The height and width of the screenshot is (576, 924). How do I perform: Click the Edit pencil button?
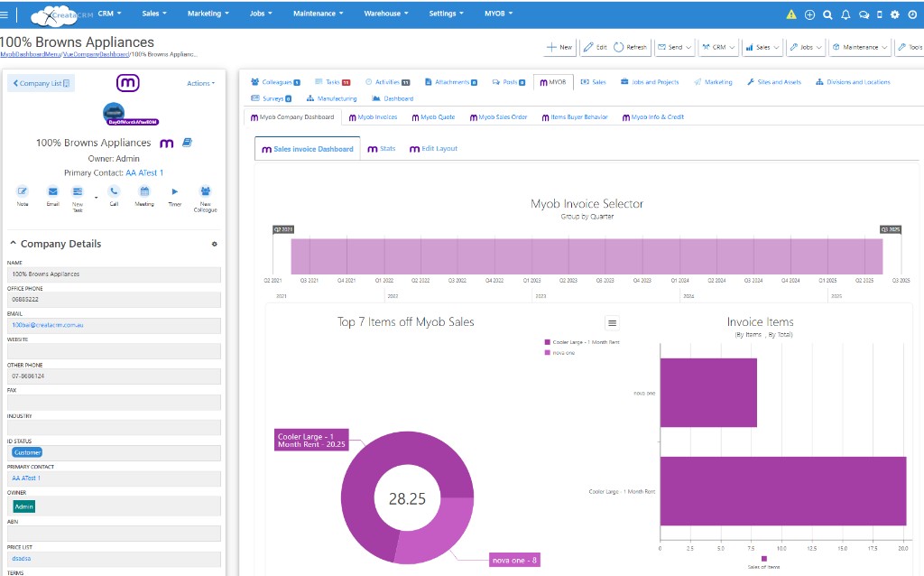(x=596, y=47)
